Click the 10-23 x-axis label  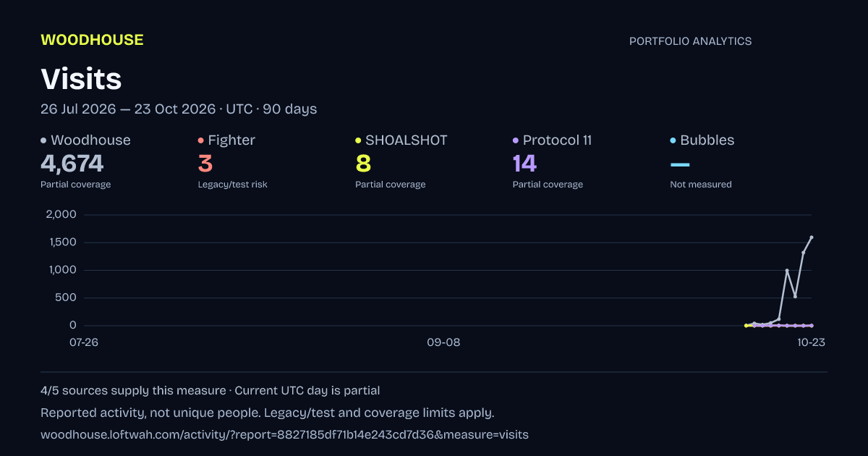pos(812,343)
